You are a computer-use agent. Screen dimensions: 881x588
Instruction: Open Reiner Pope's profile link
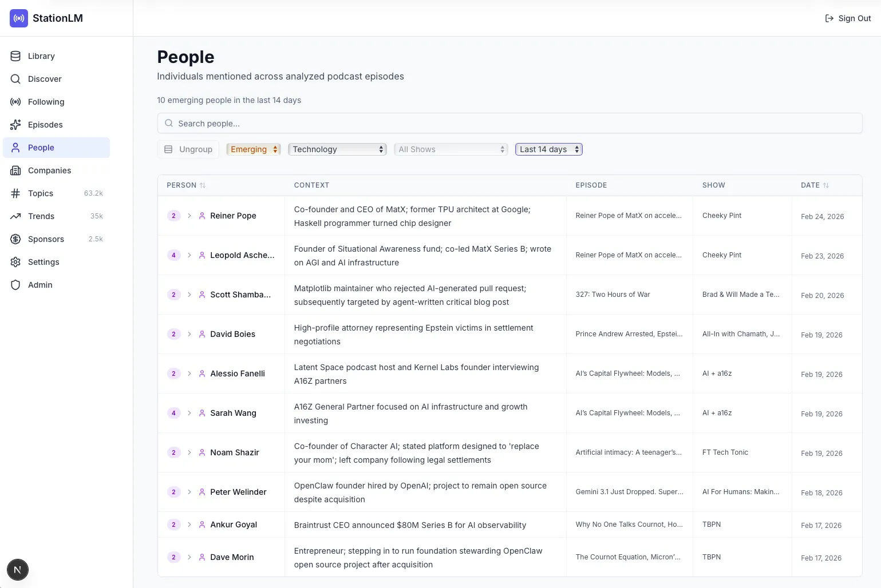233,216
